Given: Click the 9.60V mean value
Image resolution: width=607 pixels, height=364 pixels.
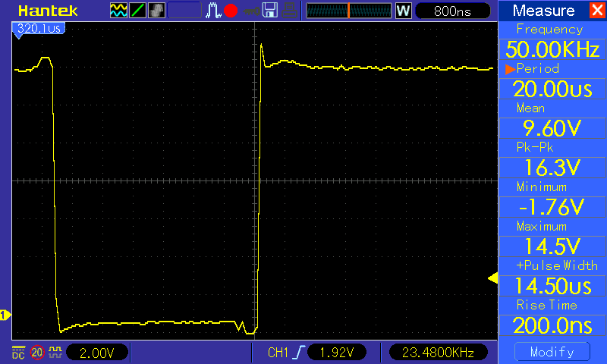Looking at the screenshot, I should coord(552,128).
